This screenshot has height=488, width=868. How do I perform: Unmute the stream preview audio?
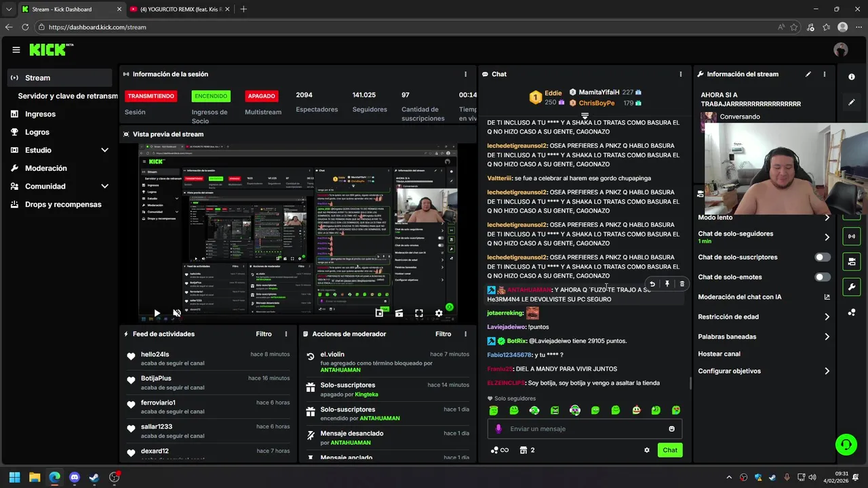click(x=177, y=313)
